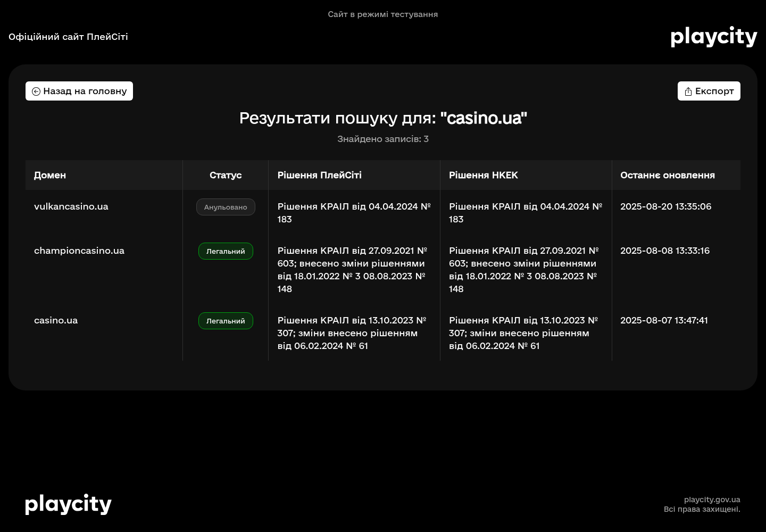
Task: Click the Легальний badge for casino.ua row
Action: click(226, 321)
